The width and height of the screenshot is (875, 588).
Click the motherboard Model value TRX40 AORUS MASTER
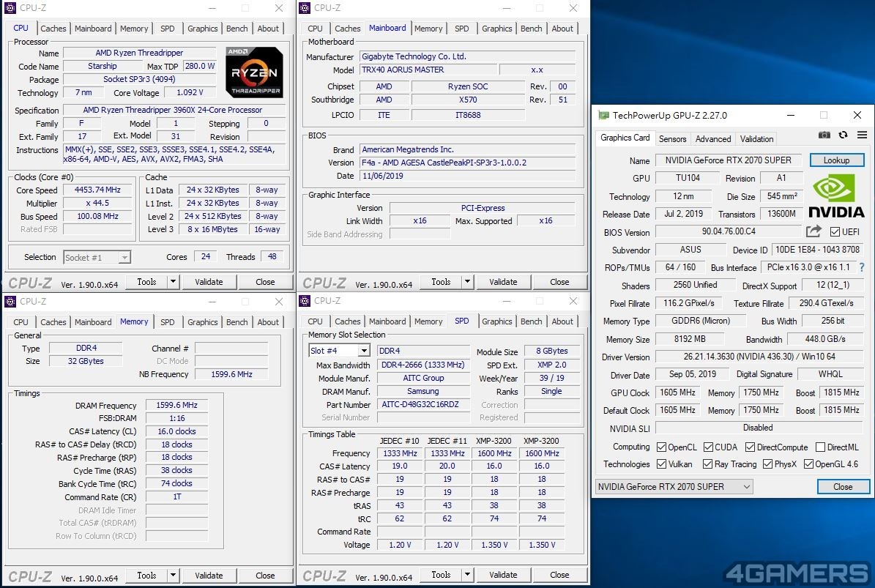pyautogui.click(x=428, y=70)
